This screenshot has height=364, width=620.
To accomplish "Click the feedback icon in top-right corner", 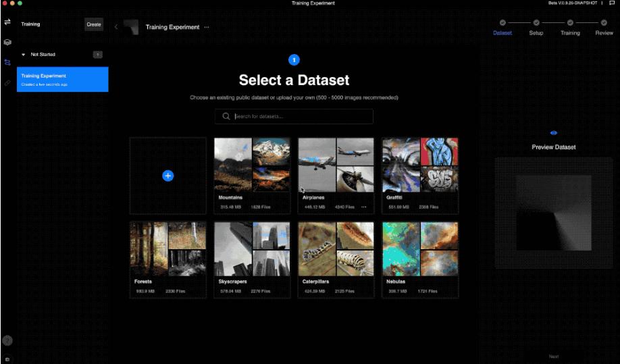I will 612,3.
